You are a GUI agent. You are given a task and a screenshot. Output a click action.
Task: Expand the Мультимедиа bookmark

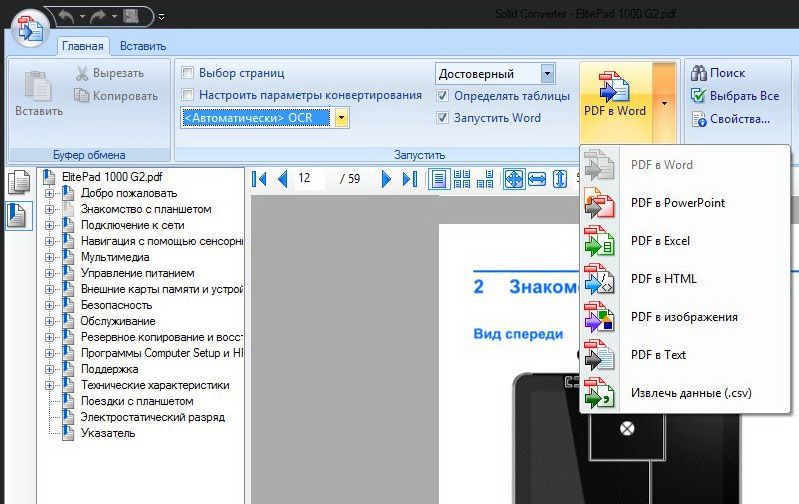point(49,257)
